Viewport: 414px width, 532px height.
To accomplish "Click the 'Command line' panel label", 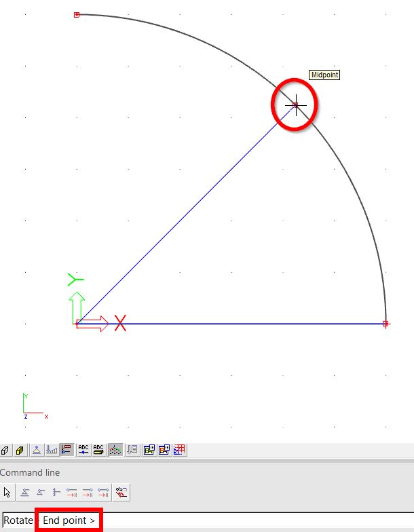I will (x=30, y=472).
